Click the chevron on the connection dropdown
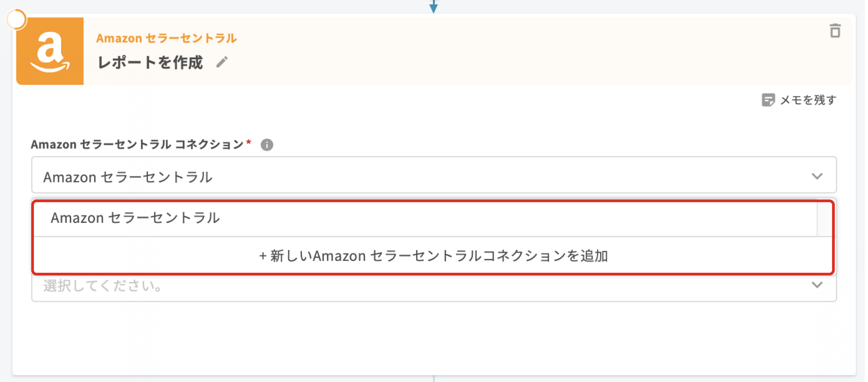 coord(817,176)
